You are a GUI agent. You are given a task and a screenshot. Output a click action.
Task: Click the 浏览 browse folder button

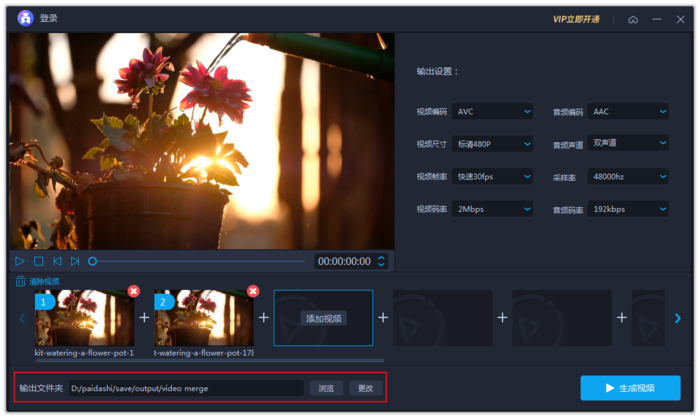click(326, 388)
